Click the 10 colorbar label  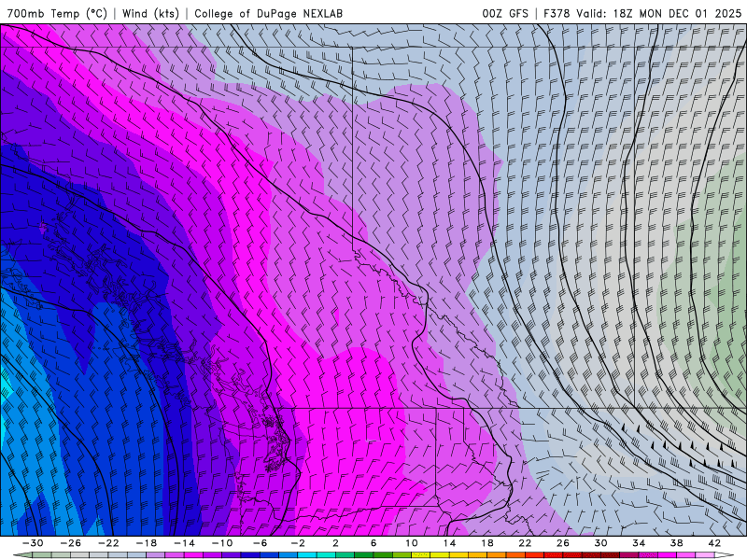(x=412, y=543)
